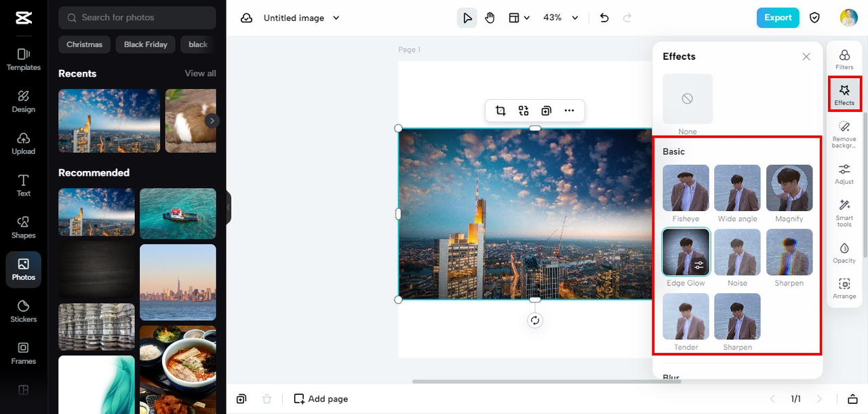Click the Search for photos field
Screen dimensions: 868x414
137,18
